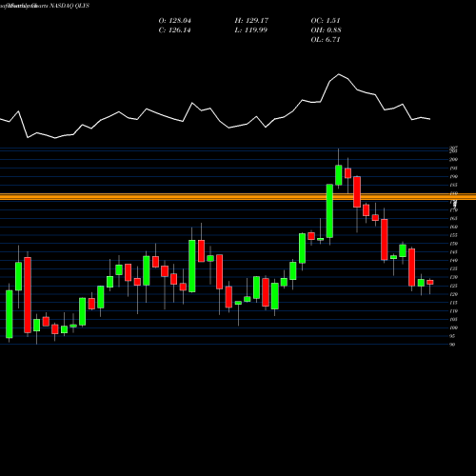Click the OC: 1.51 readout
The width and height of the screenshot is (476, 476).
tap(326, 21)
